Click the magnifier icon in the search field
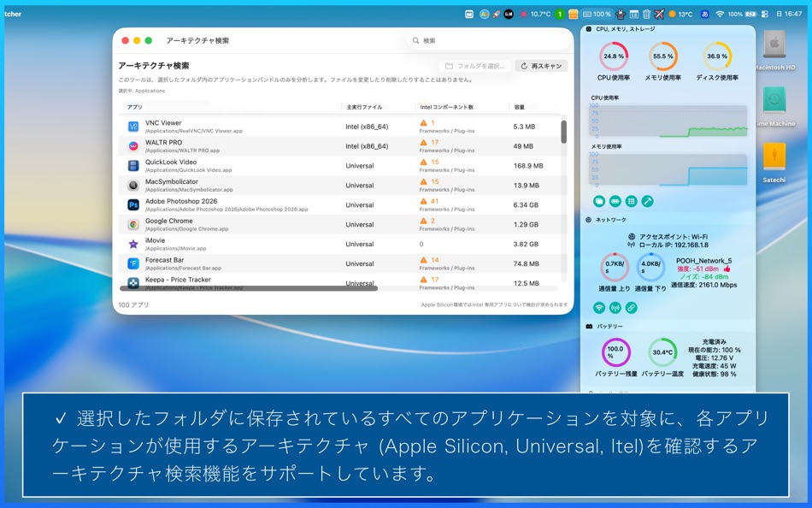The image size is (812, 508). (414, 39)
